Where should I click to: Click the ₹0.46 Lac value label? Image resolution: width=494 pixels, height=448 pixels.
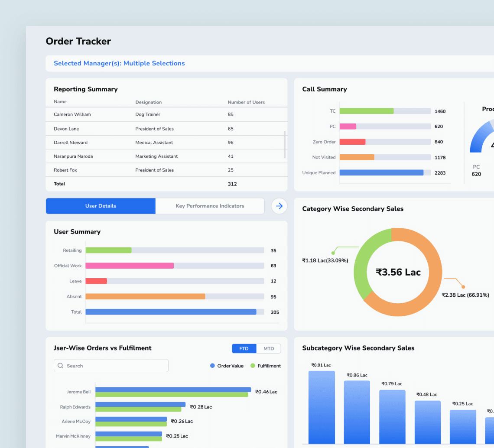point(266,392)
